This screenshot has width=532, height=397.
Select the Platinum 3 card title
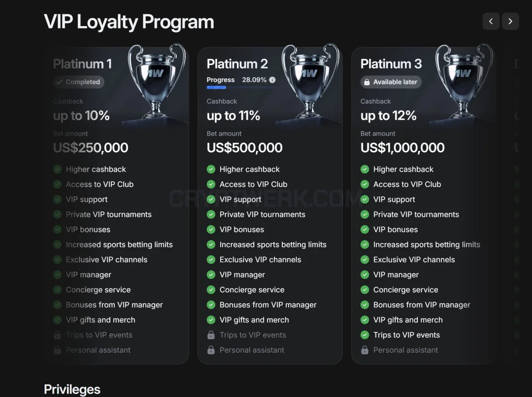click(x=391, y=64)
